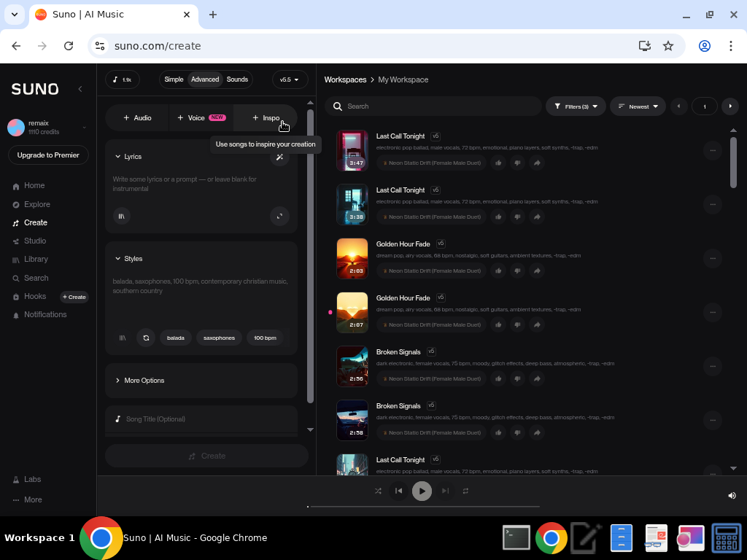Select the Audio upload option
The height and width of the screenshot is (560, 747).
[137, 117]
